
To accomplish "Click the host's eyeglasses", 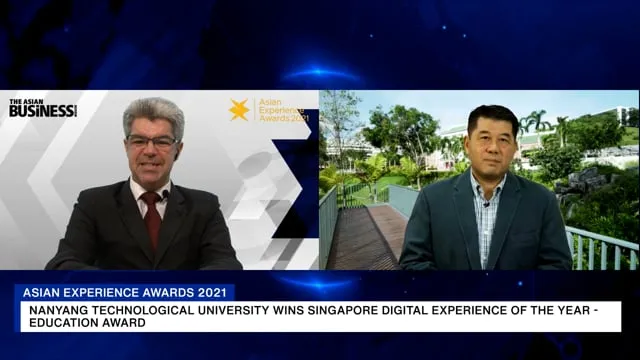I will click(152, 141).
